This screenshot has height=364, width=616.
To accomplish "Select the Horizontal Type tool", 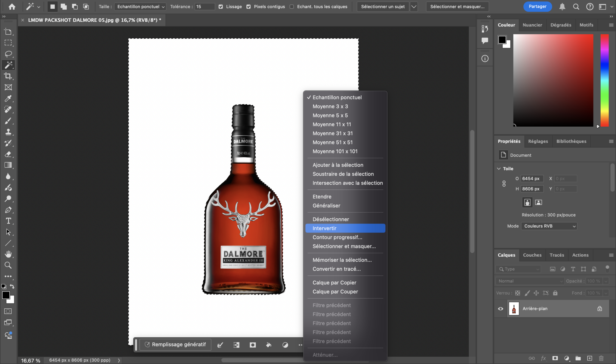I will 8,221.
